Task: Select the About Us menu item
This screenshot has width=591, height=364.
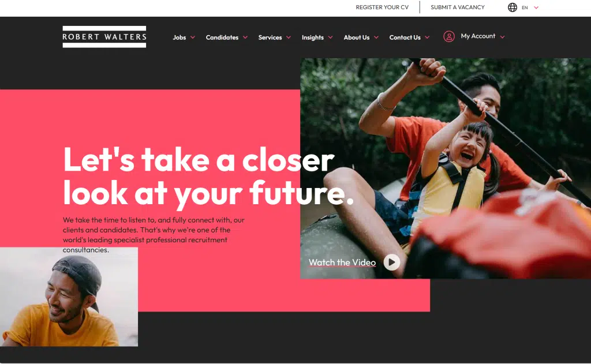Action: (357, 37)
